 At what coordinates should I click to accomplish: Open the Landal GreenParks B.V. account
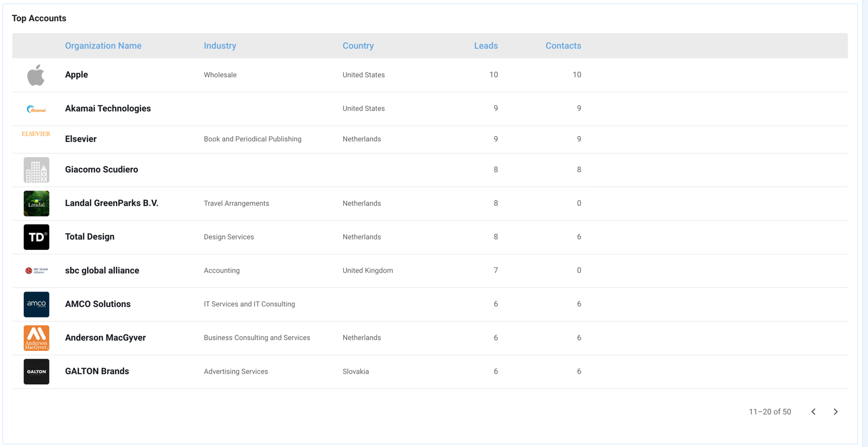(112, 203)
